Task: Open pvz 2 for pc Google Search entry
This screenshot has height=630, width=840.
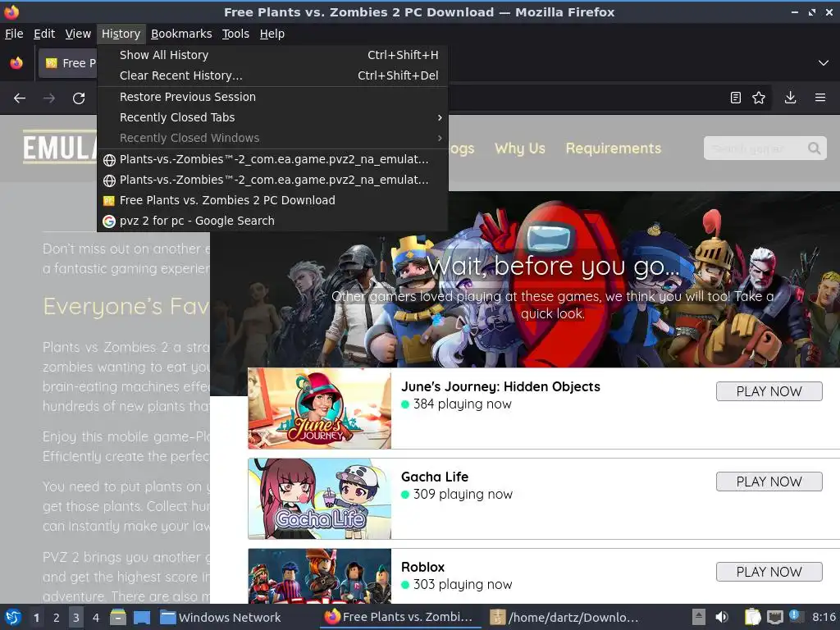Action: [272, 221]
